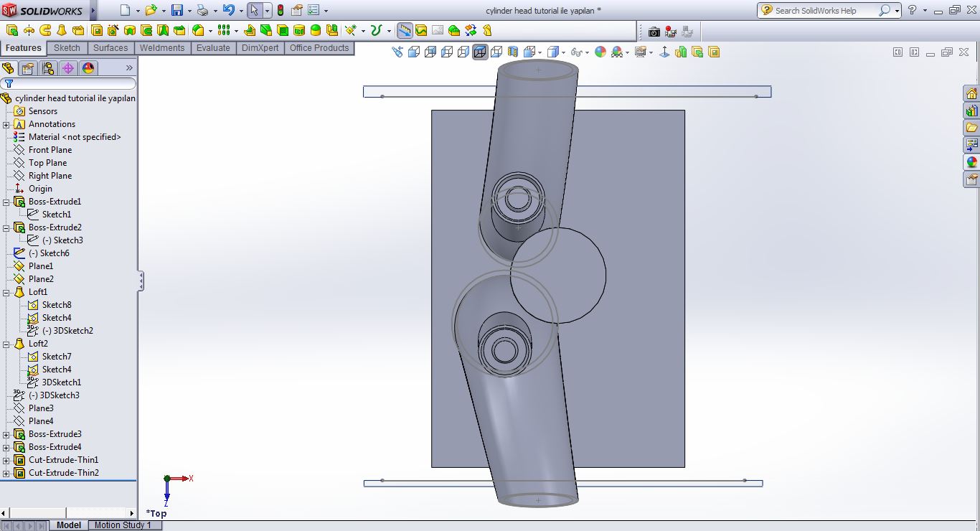Screen dimensions: 980x531
Task: Open the ConfigurationManager tab icon
Action: point(48,68)
